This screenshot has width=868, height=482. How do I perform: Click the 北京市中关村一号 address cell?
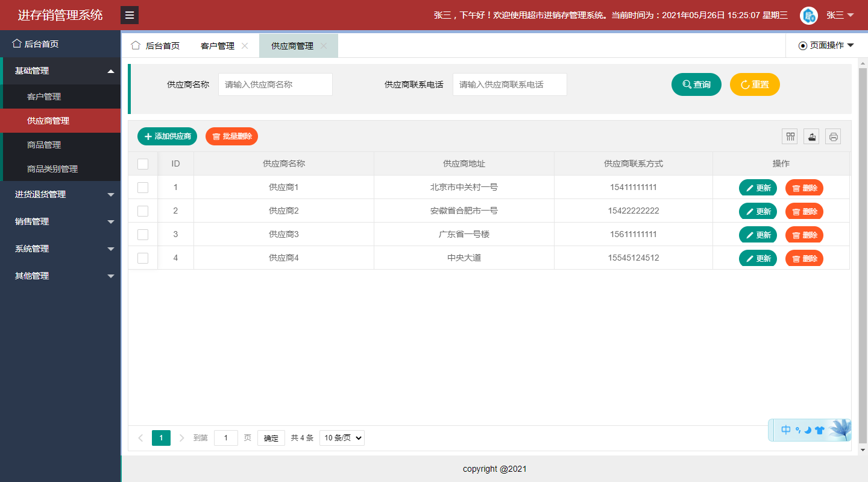click(x=464, y=188)
